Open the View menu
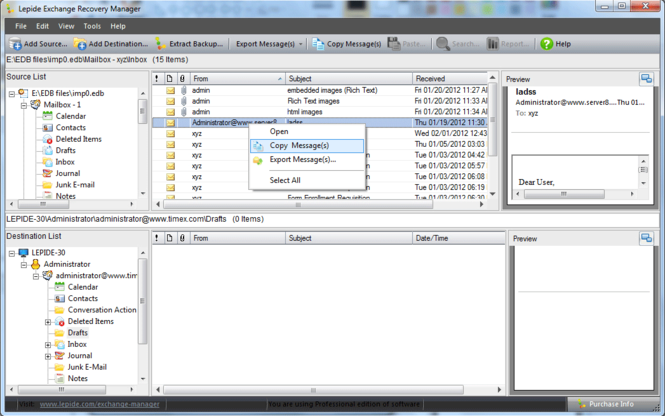The image size is (665, 416). pos(66,26)
